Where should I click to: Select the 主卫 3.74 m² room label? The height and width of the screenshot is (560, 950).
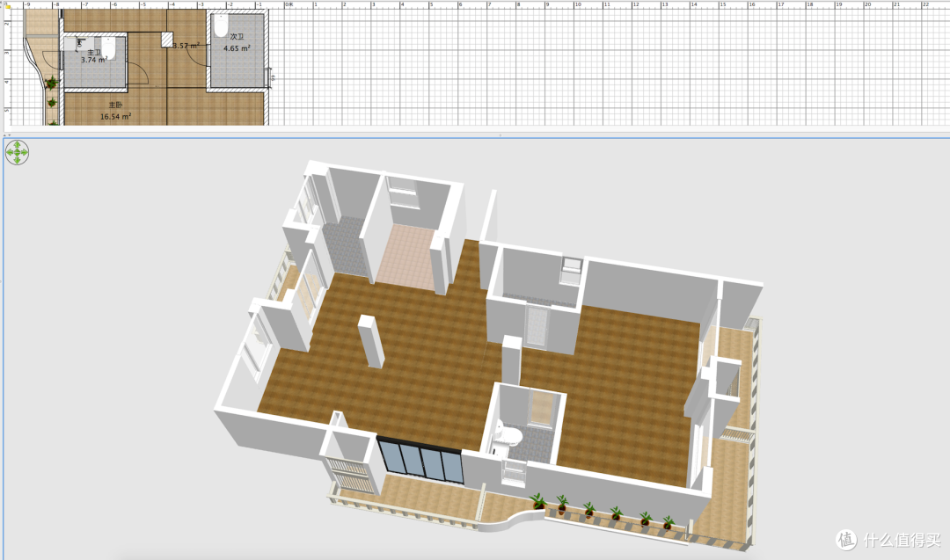click(x=94, y=56)
